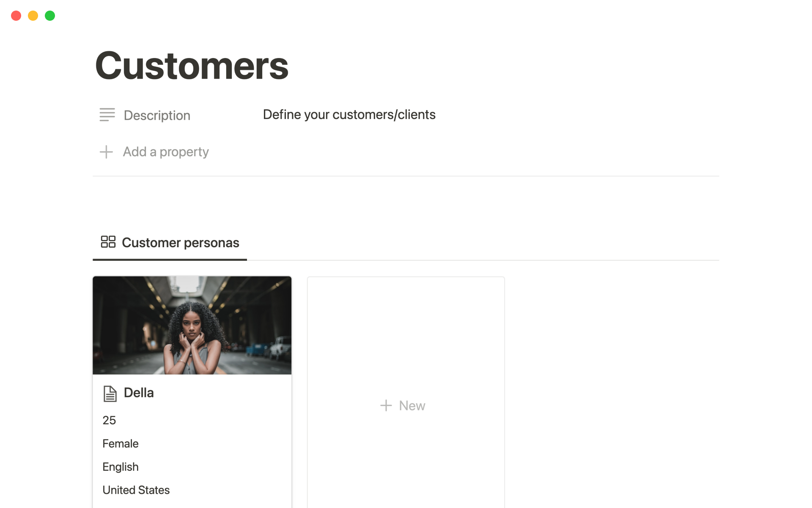Minimize the window with the yellow button
Image resolution: width=812 pixels, height=508 pixels.
click(x=33, y=16)
